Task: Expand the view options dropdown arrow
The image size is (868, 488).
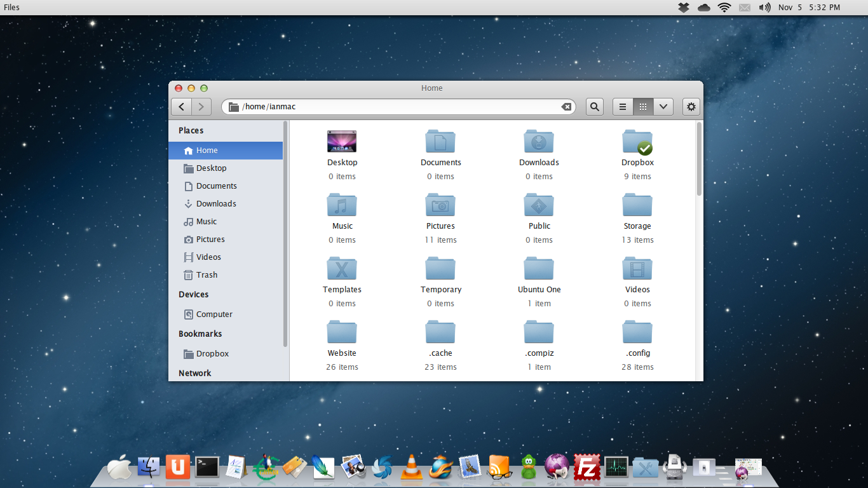Action: click(x=663, y=107)
